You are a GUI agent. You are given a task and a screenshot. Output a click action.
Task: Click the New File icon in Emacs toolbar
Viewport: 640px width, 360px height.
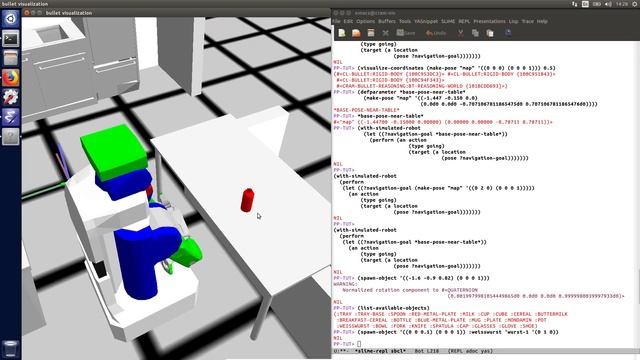click(342, 33)
